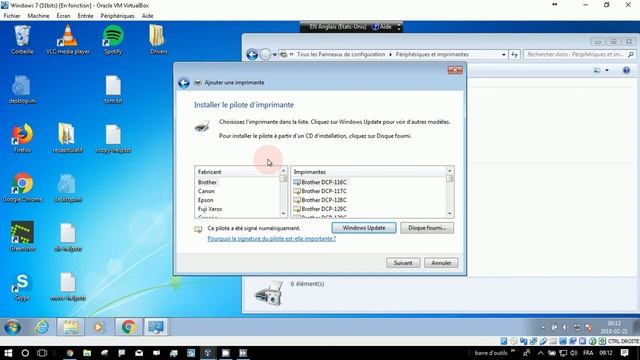The height and width of the screenshot is (360, 640).
Task: Open Machine menu in VirtualBox
Action: click(x=38, y=16)
